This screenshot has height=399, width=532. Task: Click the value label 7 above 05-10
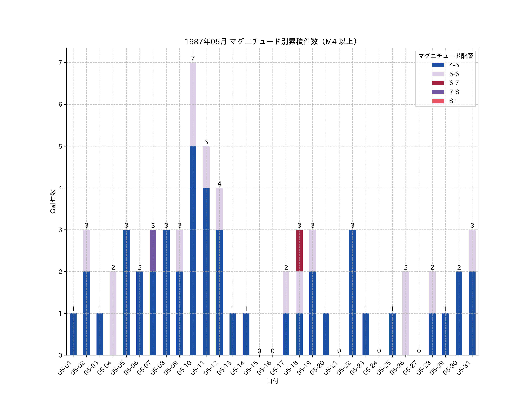pyautogui.click(x=193, y=58)
